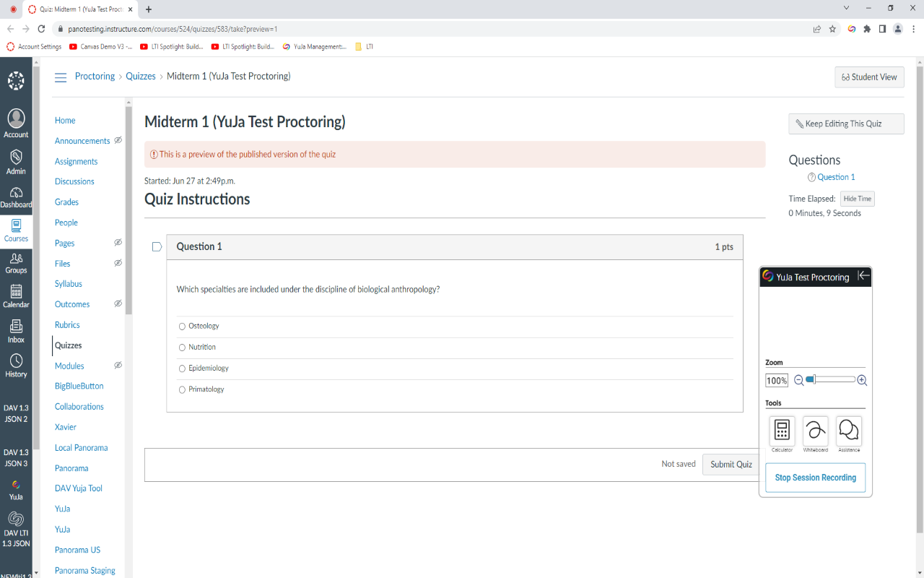Open DAV LTI 1.3 JSON nav item
The width and height of the screenshot is (924, 578).
click(16, 530)
